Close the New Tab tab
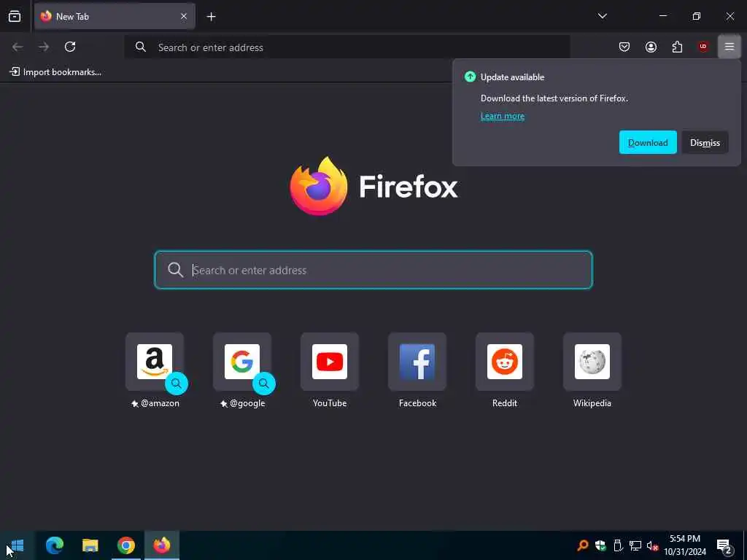Screen dimensions: 747x560 184,16
